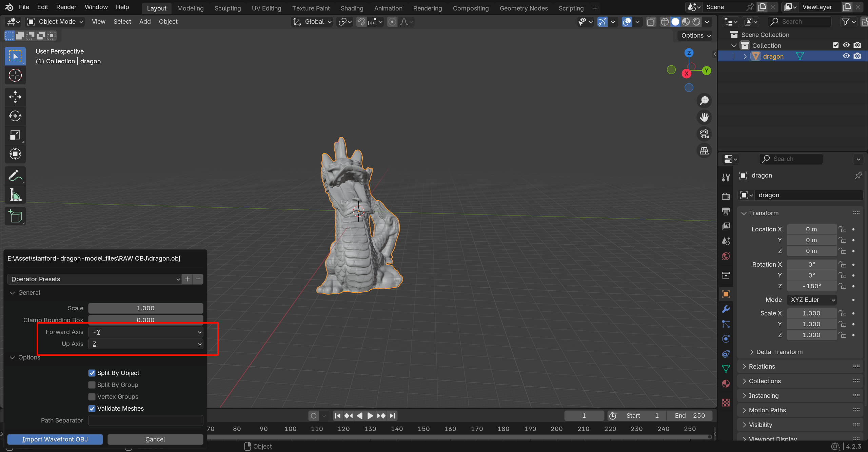Image resolution: width=868 pixels, height=452 pixels.
Task: Expand the Delta Transform section
Action: [779, 352]
